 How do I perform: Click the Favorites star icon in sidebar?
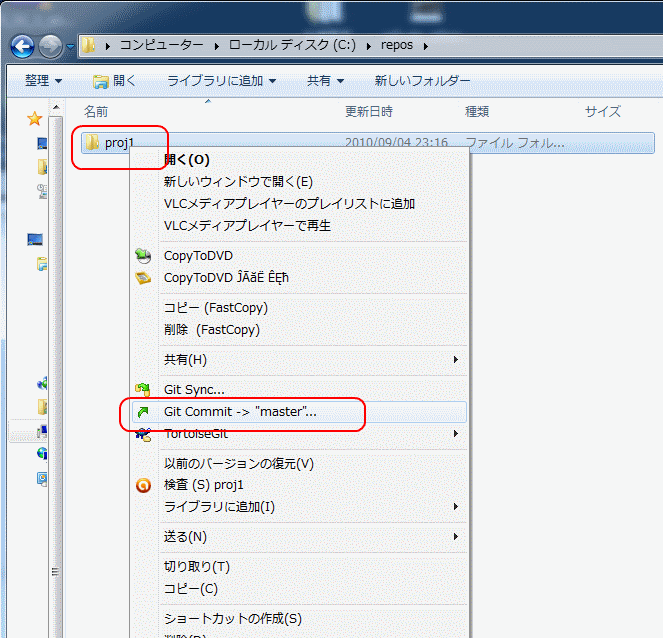(34, 119)
